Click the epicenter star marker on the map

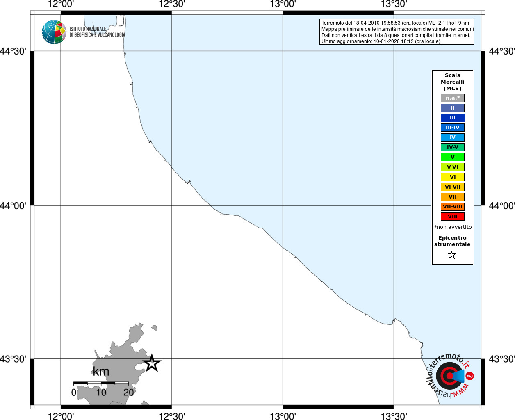[x=152, y=363]
